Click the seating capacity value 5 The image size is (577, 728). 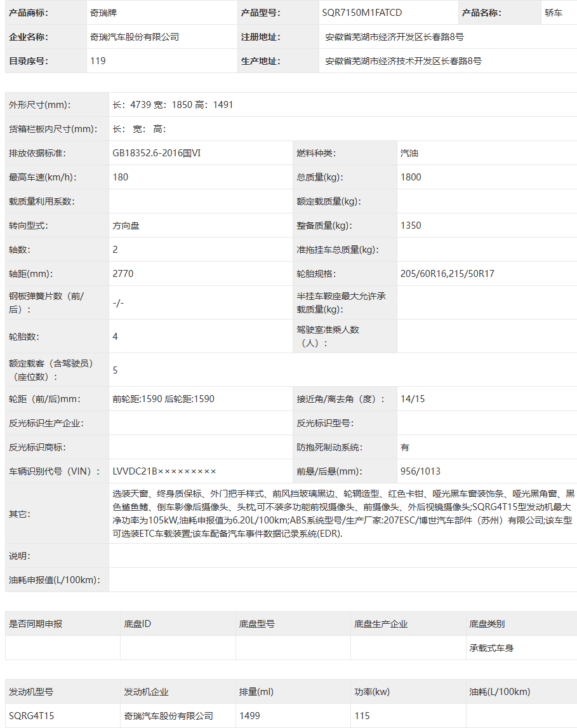(x=115, y=370)
